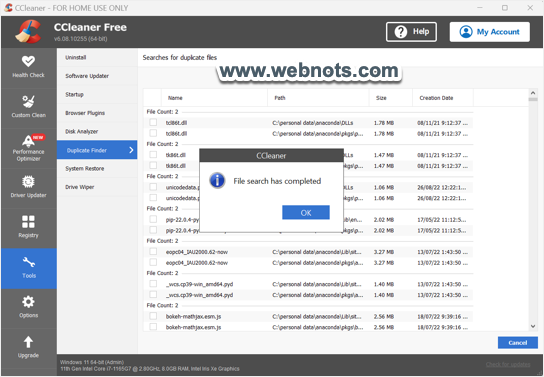Click the 3.27 MB size of first eopc04 row
Viewport: 544px width, 377px height.
tap(384, 252)
